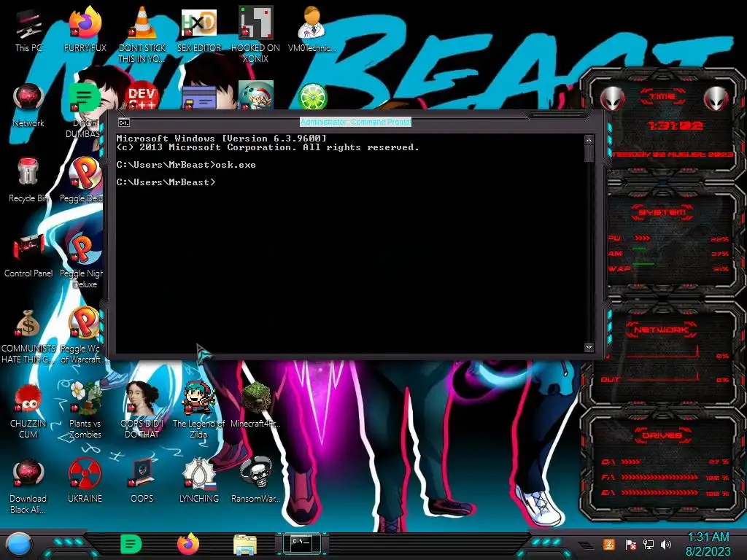Open Action Center flag tray icon

point(631,545)
